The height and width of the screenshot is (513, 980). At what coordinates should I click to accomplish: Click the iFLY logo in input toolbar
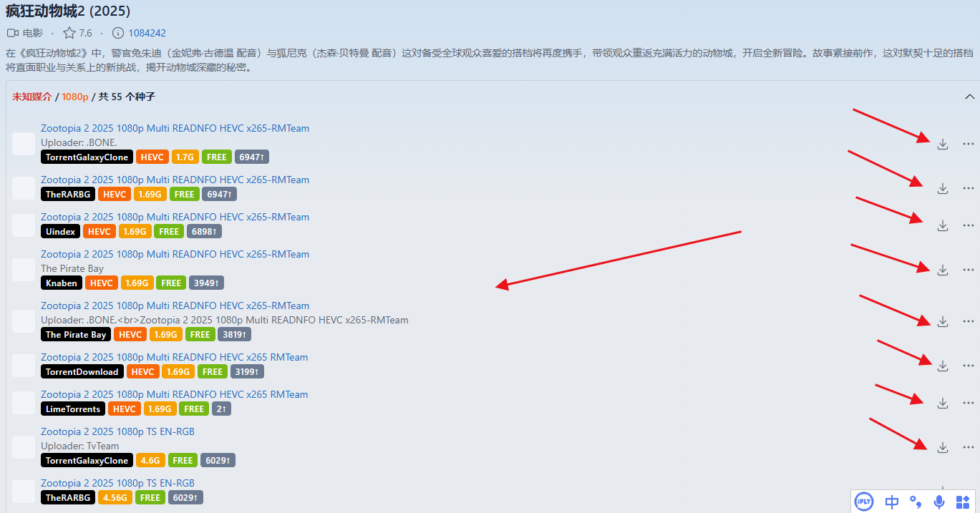pos(865,502)
